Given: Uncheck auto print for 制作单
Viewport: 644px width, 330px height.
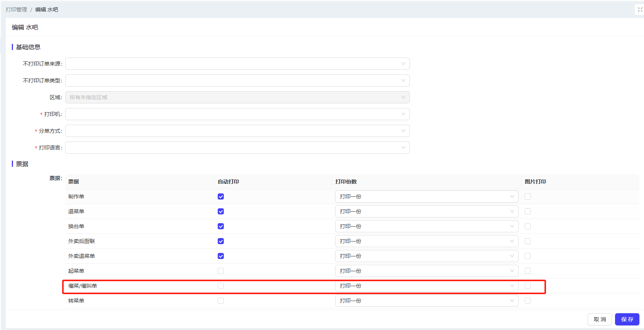Looking at the screenshot, I should coord(221,196).
